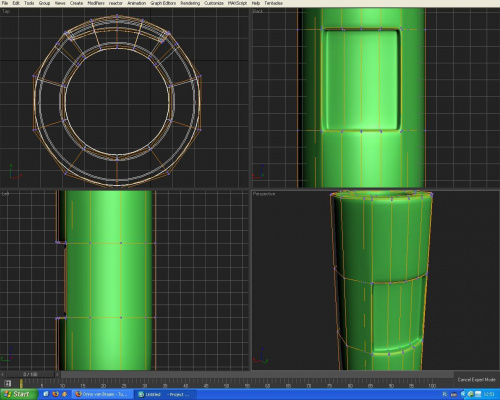The height and width of the screenshot is (400, 500).
Task: Step time slider back with left arrow
Action: (x=3, y=375)
